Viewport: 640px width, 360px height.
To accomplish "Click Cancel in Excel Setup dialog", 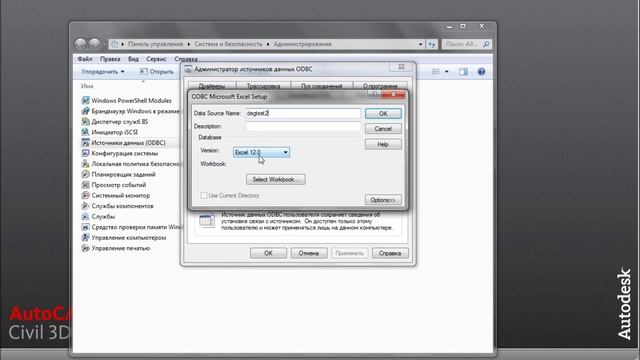I will click(383, 129).
